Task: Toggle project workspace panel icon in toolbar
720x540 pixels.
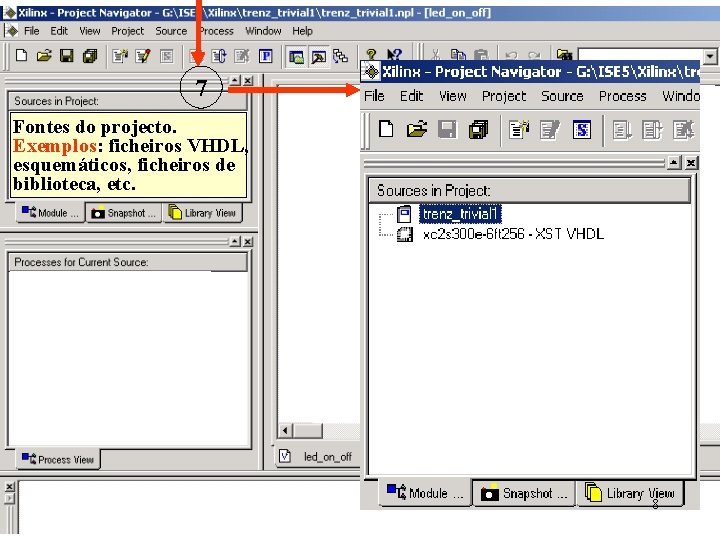Action: coord(296,57)
